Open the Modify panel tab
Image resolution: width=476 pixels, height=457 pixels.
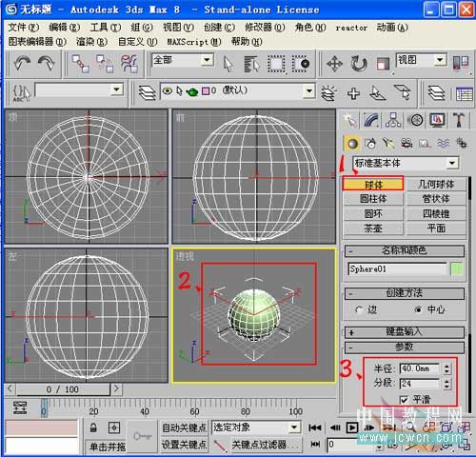[372, 120]
